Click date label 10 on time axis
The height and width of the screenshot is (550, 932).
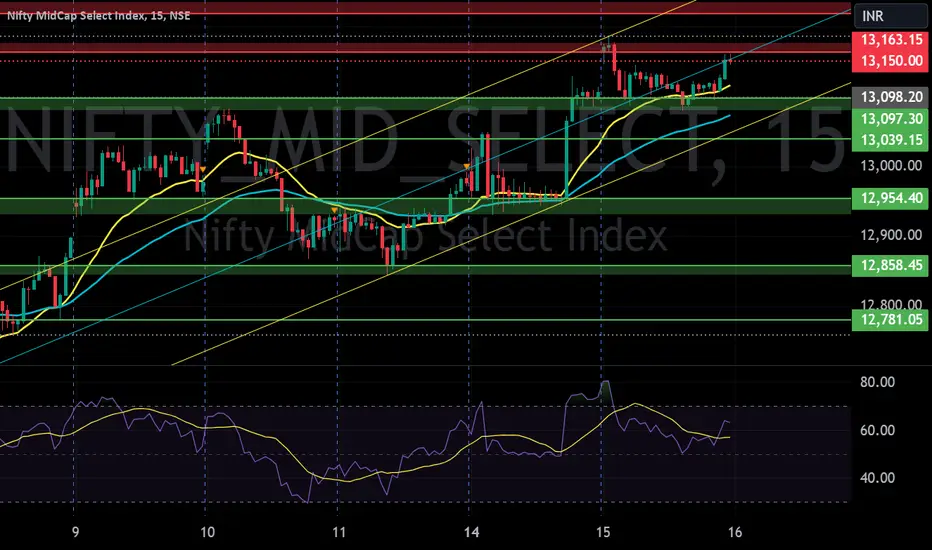tap(207, 532)
